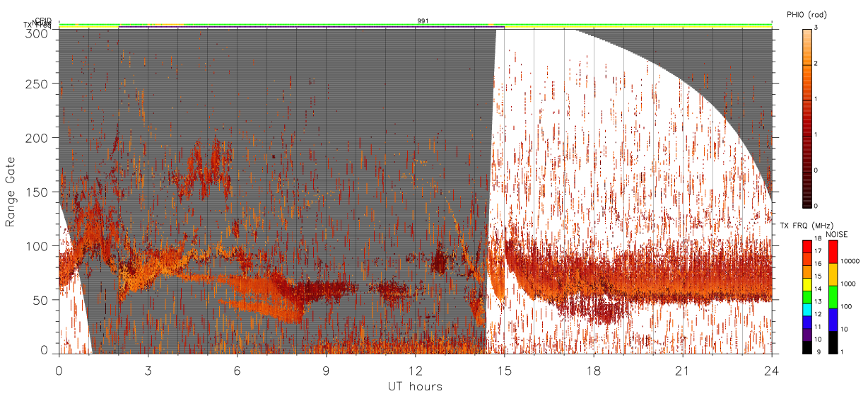Screen dimensions: 868x401
Task: Click the '1000' label in NOISE legend
Action: coord(848,284)
